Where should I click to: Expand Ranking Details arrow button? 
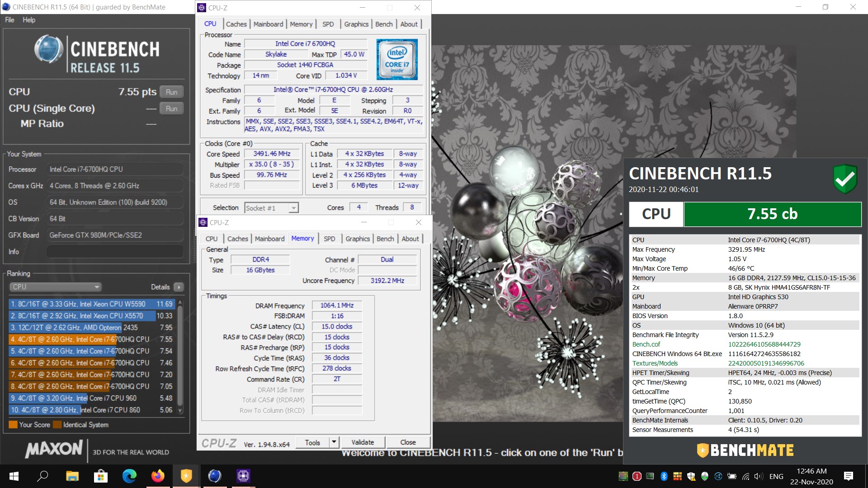click(179, 287)
